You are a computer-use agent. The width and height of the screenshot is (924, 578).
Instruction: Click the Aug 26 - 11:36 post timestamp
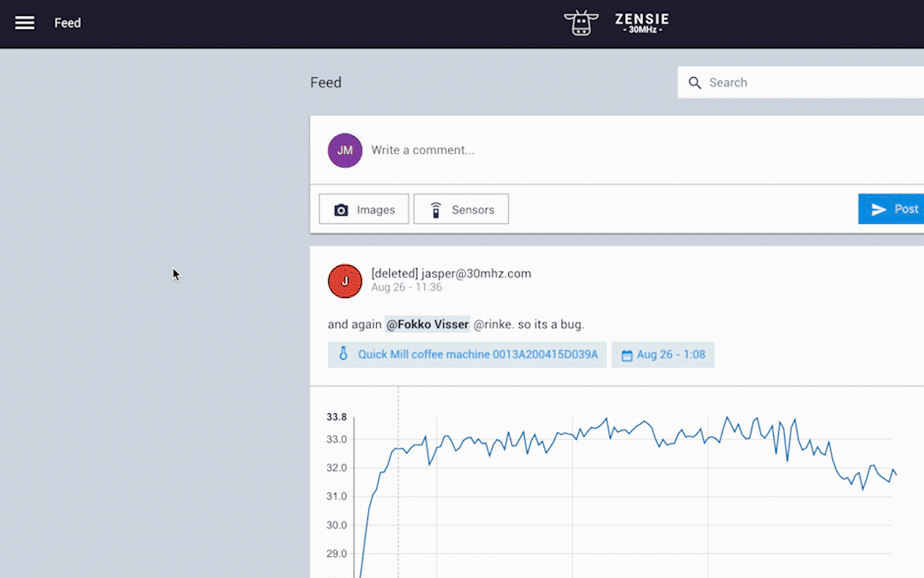[x=406, y=288]
